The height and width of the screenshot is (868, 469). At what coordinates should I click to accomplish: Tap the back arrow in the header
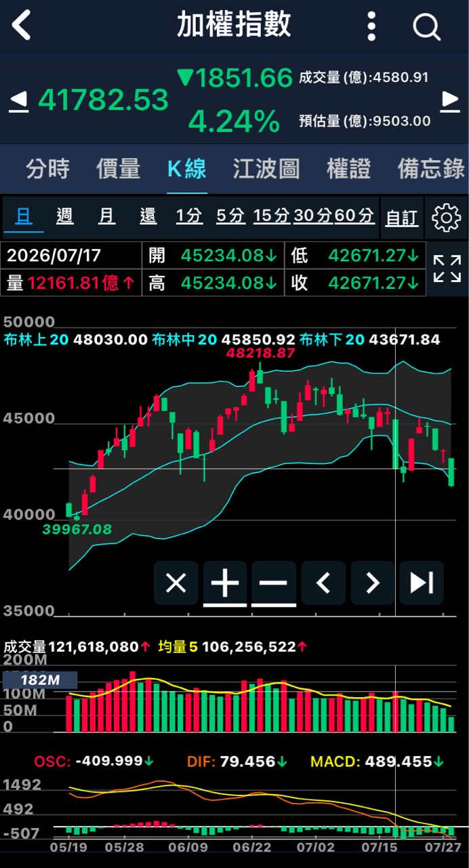pyautogui.click(x=22, y=26)
